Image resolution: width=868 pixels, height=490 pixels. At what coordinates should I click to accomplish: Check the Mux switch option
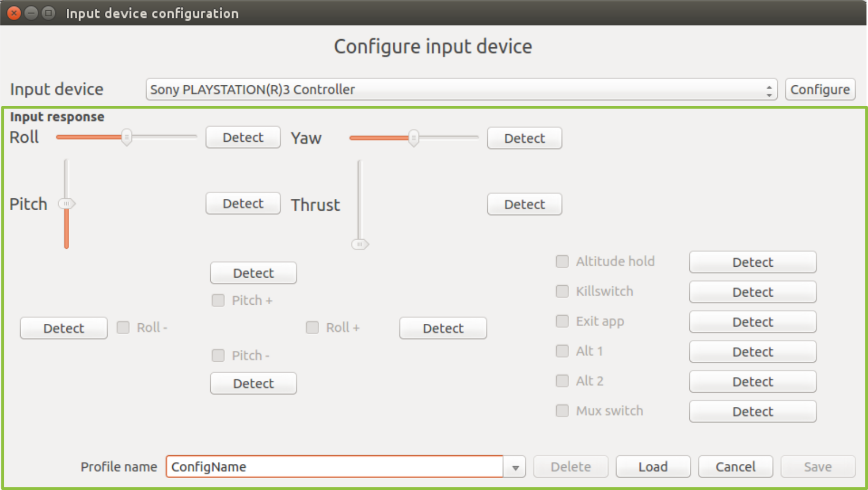coord(562,411)
